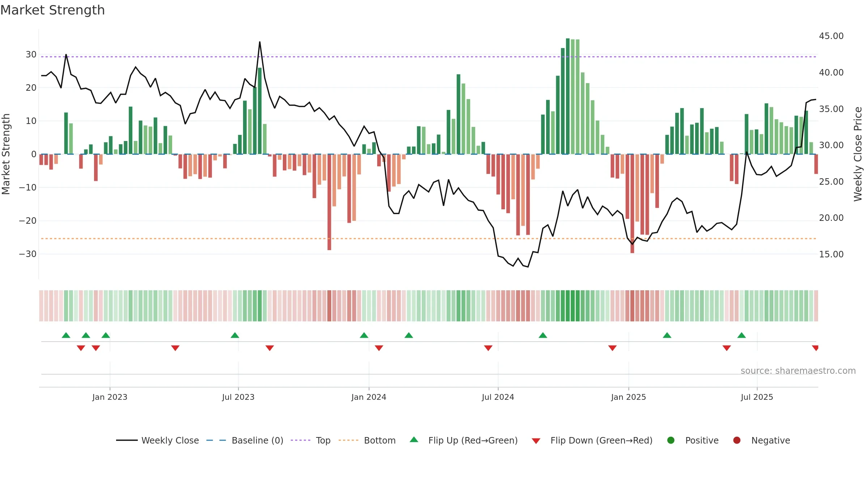Image resolution: width=868 pixels, height=488 pixels.
Task: Click the Jul 2024 x-axis label
Action: point(498,397)
